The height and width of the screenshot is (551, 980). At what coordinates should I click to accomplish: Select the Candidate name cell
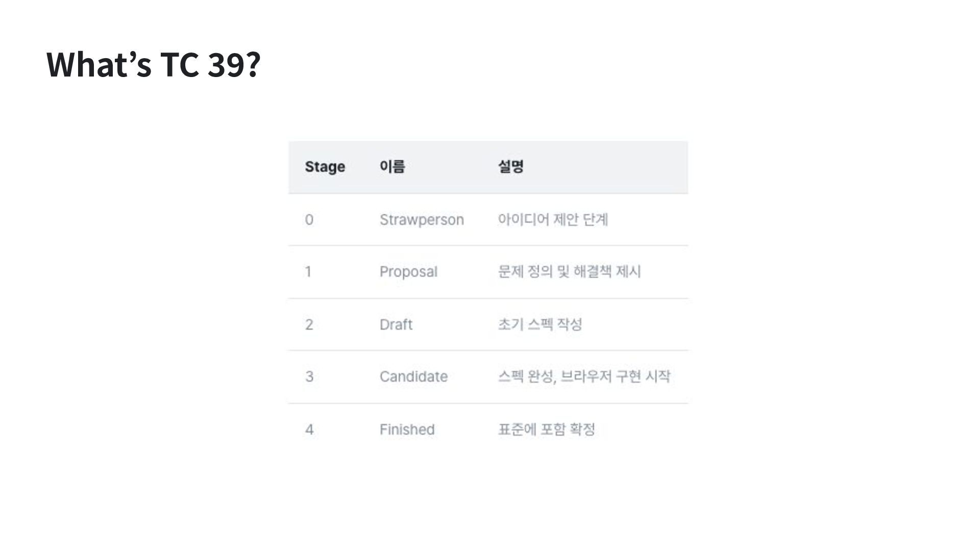413,377
